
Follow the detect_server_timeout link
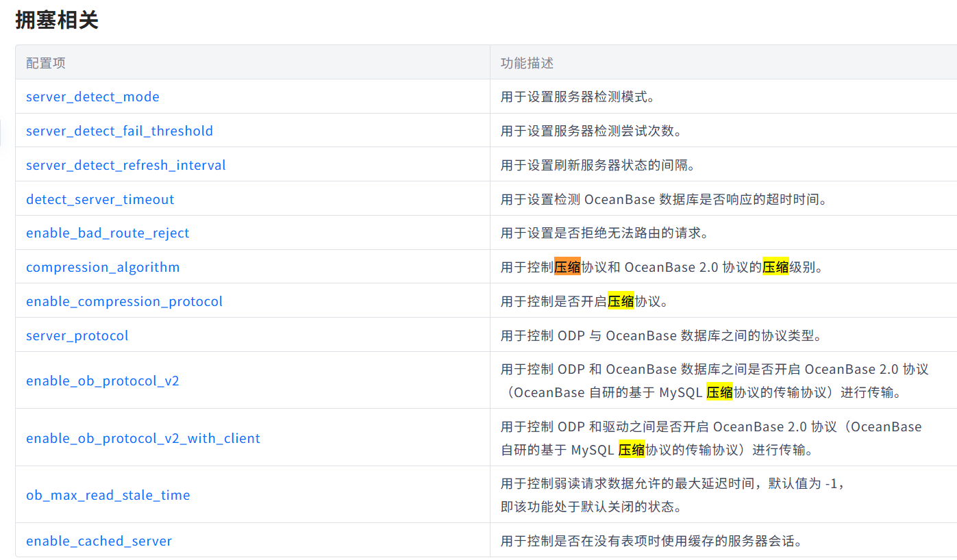click(100, 199)
